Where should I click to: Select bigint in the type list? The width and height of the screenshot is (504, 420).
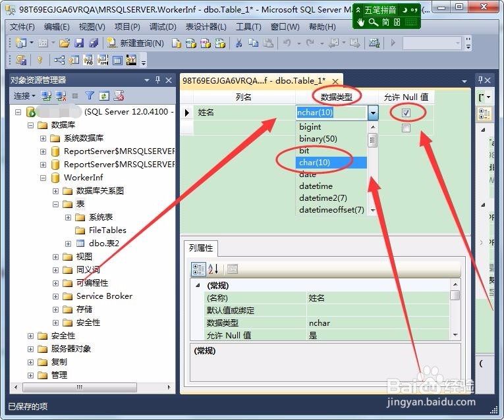pyautogui.click(x=331, y=127)
